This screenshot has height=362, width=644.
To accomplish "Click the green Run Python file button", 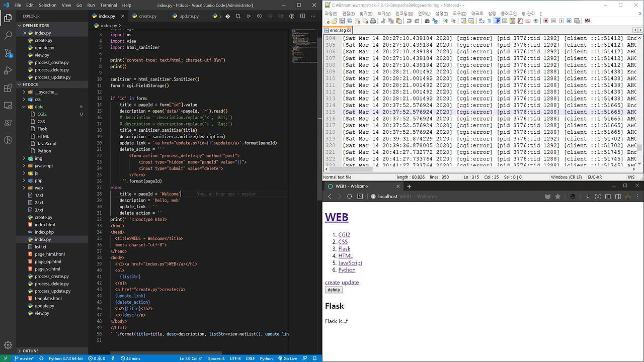I will [x=249, y=16].
